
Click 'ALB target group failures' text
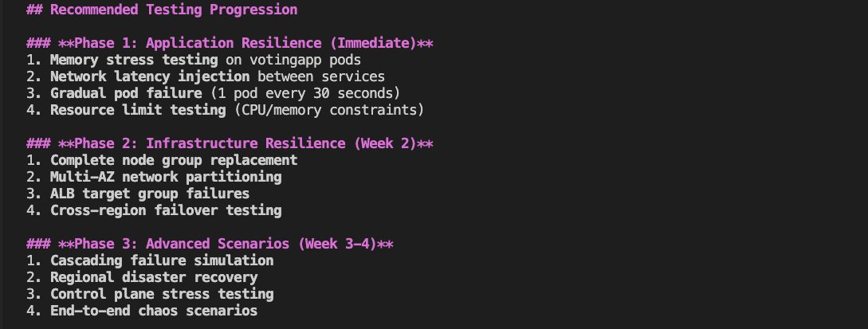[150, 194]
